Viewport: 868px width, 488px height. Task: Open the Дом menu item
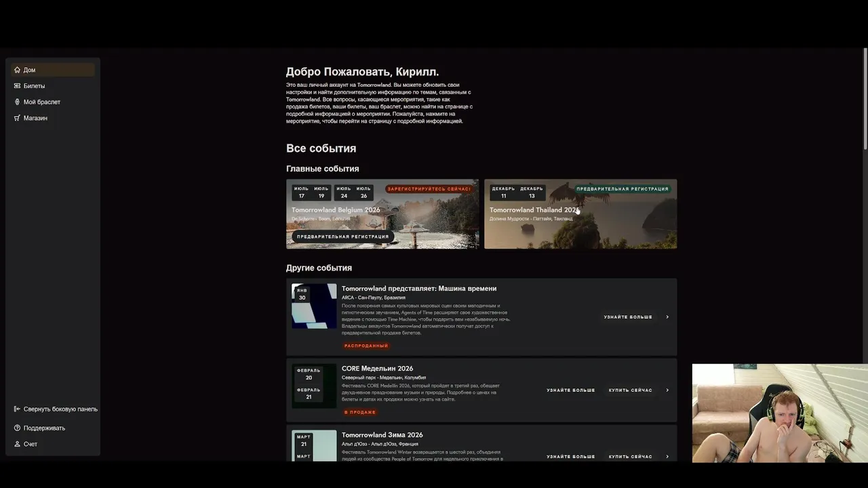coord(53,70)
